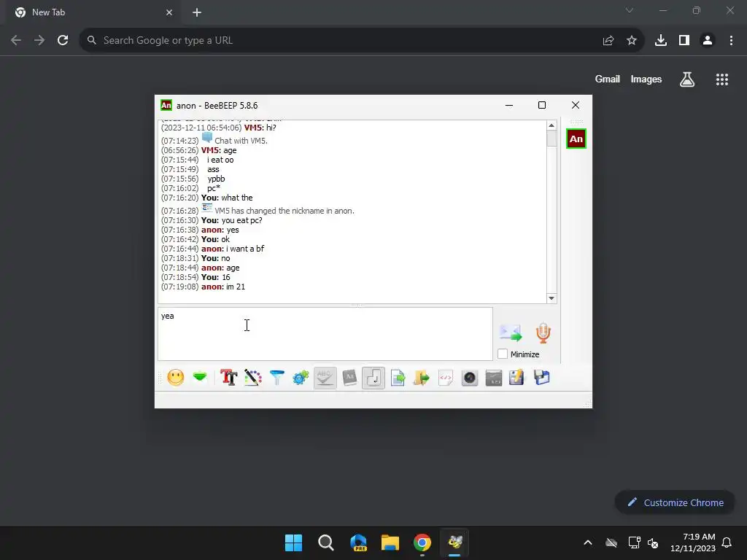Share this page icon in Chrome omnibox
This screenshot has height=560, width=747.
click(608, 41)
